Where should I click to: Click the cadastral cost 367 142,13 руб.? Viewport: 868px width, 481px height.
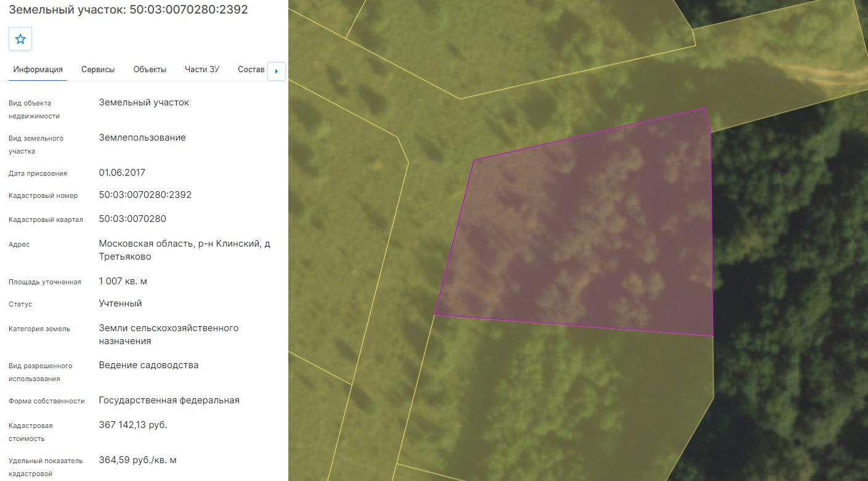coord(133,425)
